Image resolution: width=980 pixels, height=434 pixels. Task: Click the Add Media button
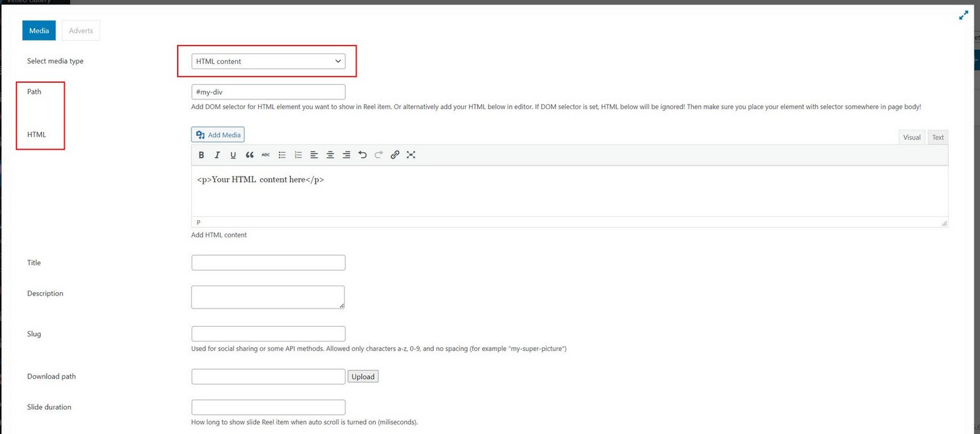(x=218, y=135)
